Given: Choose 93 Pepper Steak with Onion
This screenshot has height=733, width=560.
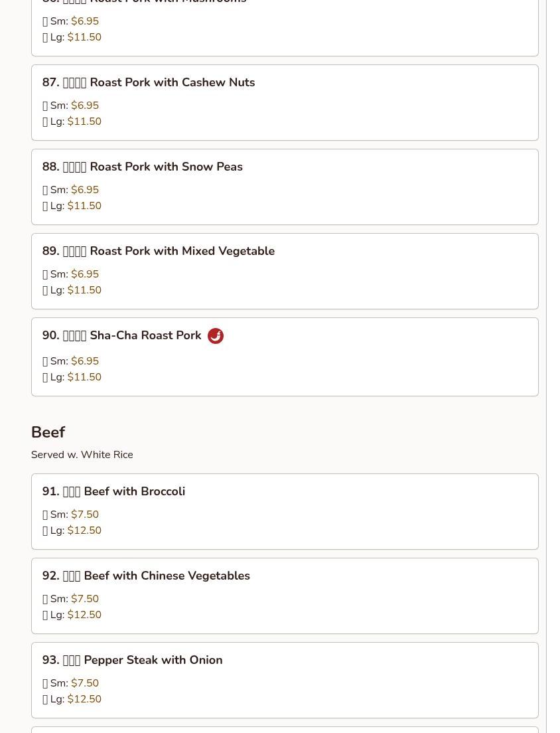Looking at the screenshot, I should point(285,680).
